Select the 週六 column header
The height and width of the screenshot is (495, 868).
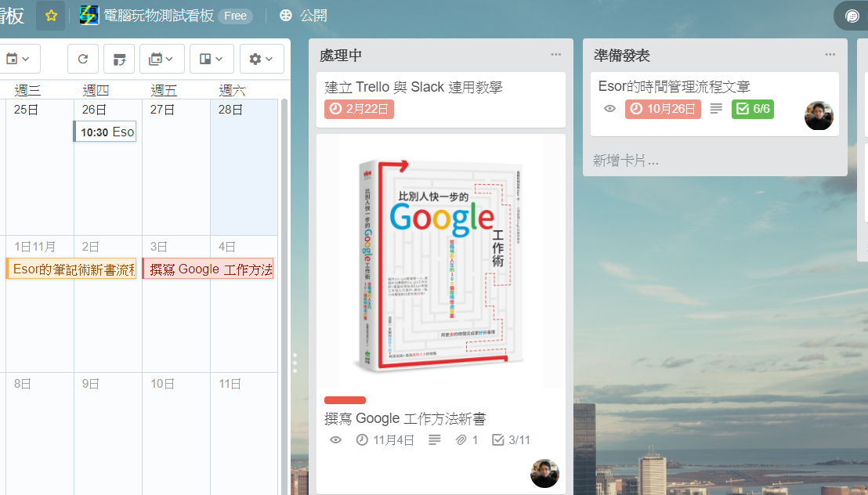[232, 90]
